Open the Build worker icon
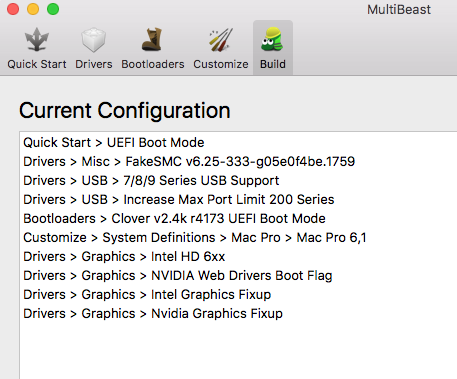 click(x=273, y=39)
